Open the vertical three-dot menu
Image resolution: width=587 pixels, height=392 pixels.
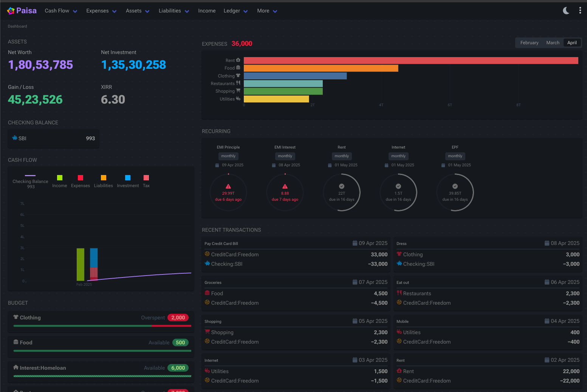[x=580, y=11]
